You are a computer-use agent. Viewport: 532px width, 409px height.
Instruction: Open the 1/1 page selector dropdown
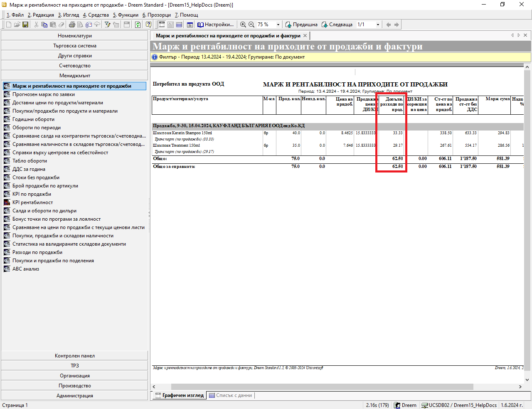(x=378, y=25)
